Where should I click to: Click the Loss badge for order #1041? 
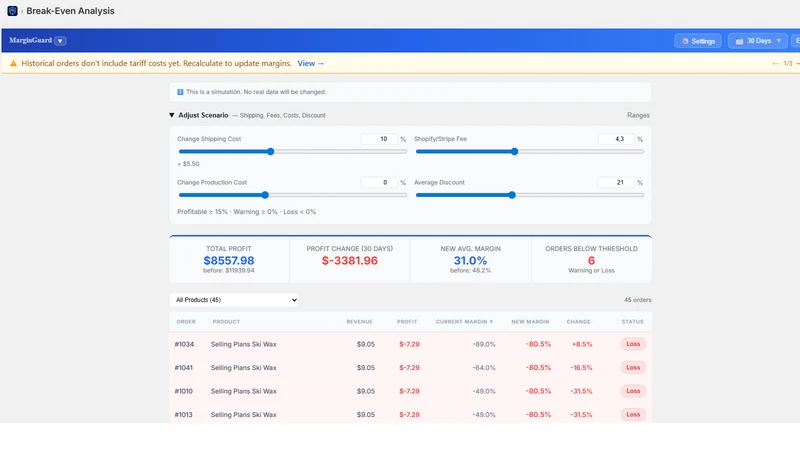pos(633,368)
